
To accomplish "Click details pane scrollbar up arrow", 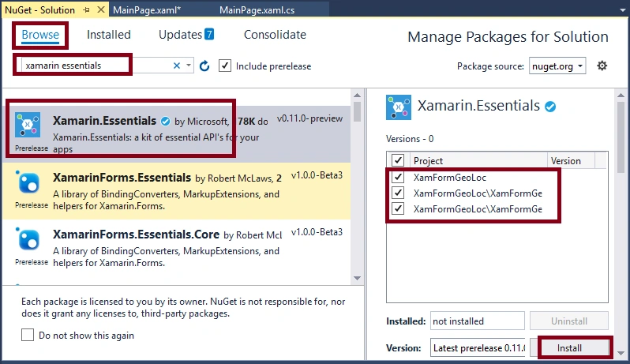I will [621, 96].
